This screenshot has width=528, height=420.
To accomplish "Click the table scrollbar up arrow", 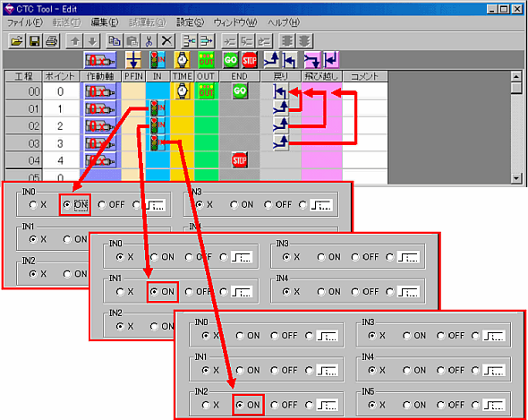I will pyautogui.click(x=515, y=76).
